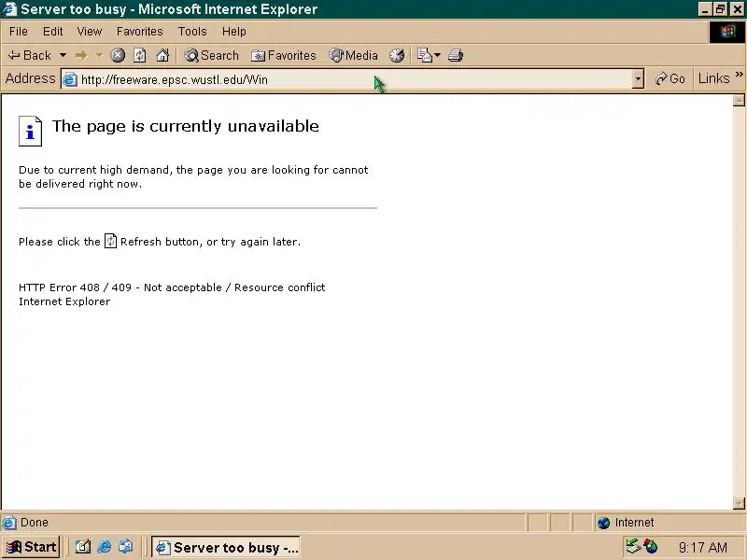The width and height of the screenshot is (747, 560).
Task: Go back using the Back button
Action: (30, 55)
